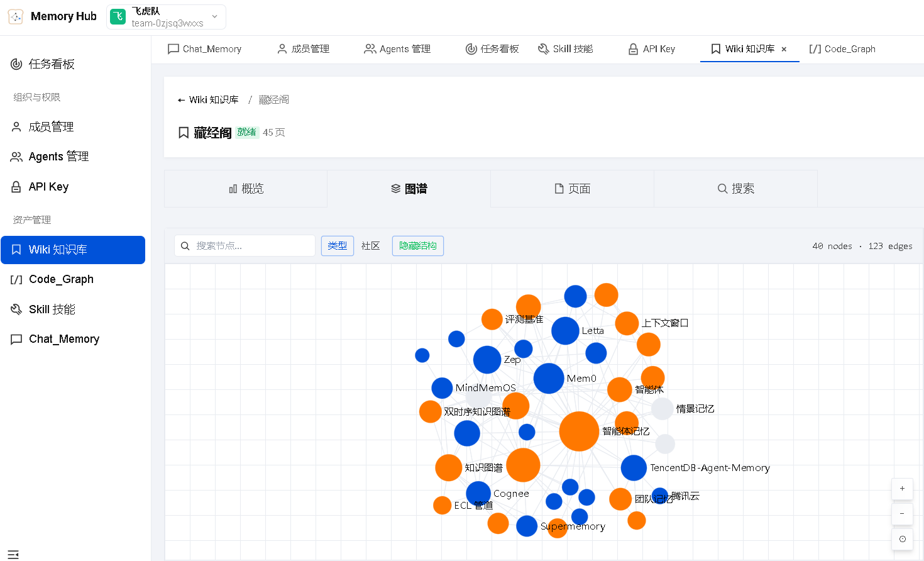Select the 情景记忆 node
Viewport: 924px width, 561px height.
[662, 409]
